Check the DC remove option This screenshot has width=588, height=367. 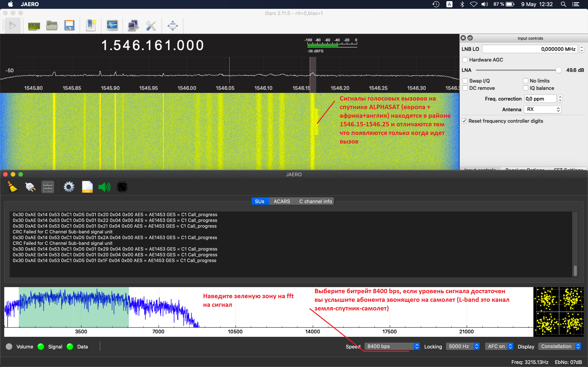465,88
